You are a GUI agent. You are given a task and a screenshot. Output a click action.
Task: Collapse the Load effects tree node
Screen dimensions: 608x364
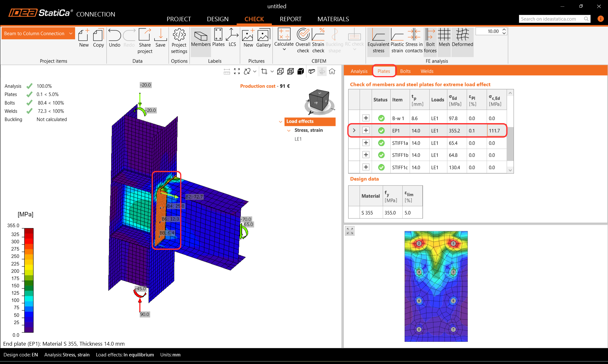point(280,122)
